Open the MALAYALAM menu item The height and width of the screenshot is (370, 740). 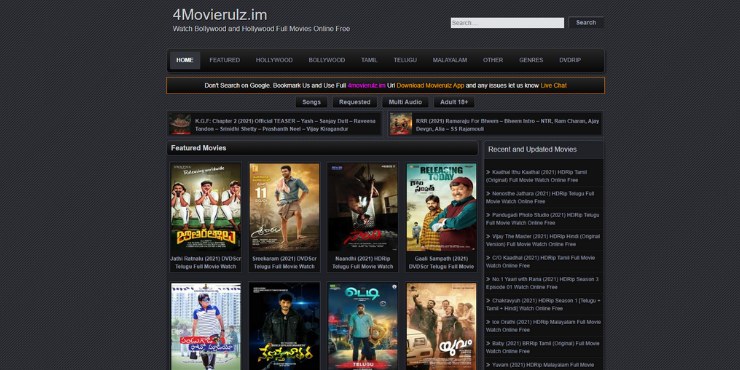[450, 60]
